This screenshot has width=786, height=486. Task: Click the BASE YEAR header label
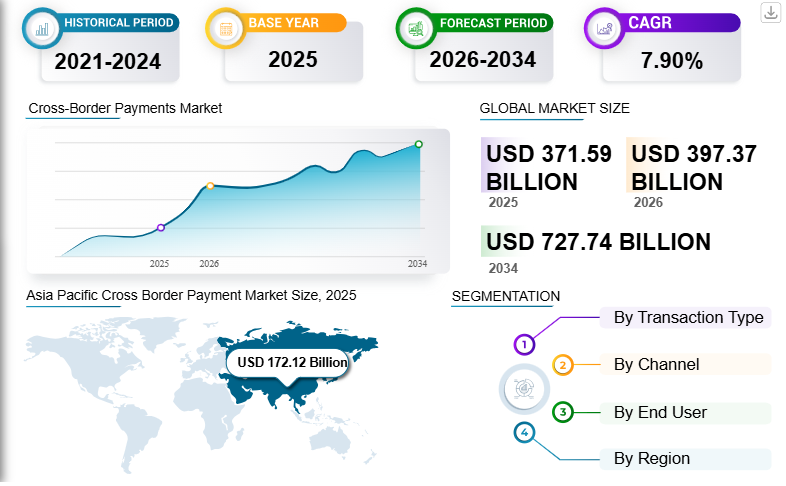coord(284,23)
